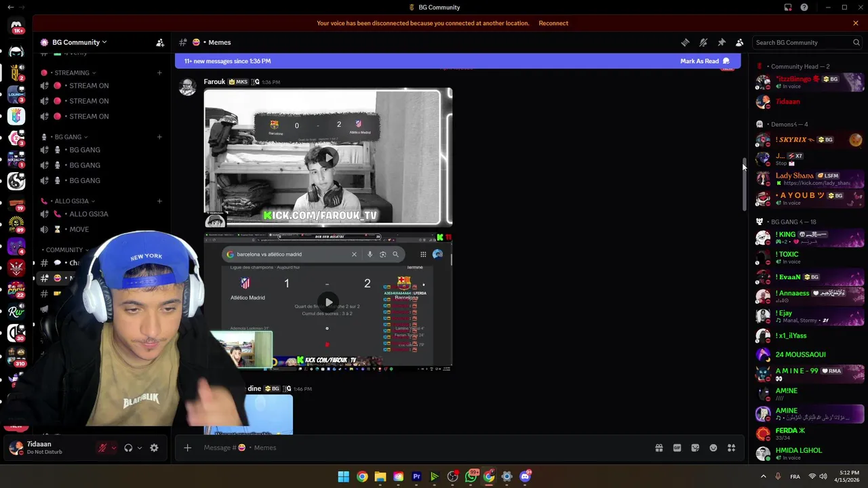This screenshot has height=488, width=868.
Task: Open the Threads icon in channel header
Action: (685, 42)
